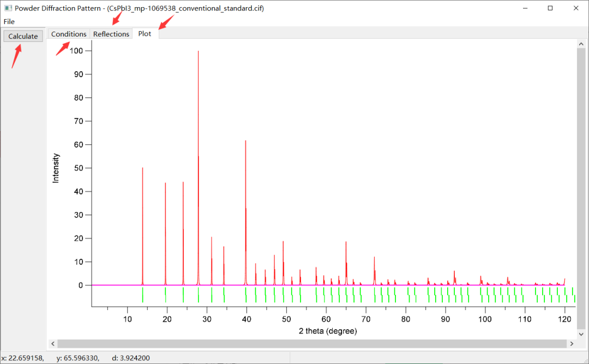Screen dimensions: 589x364
Task: Click the Calculate button
Action: 23,36
